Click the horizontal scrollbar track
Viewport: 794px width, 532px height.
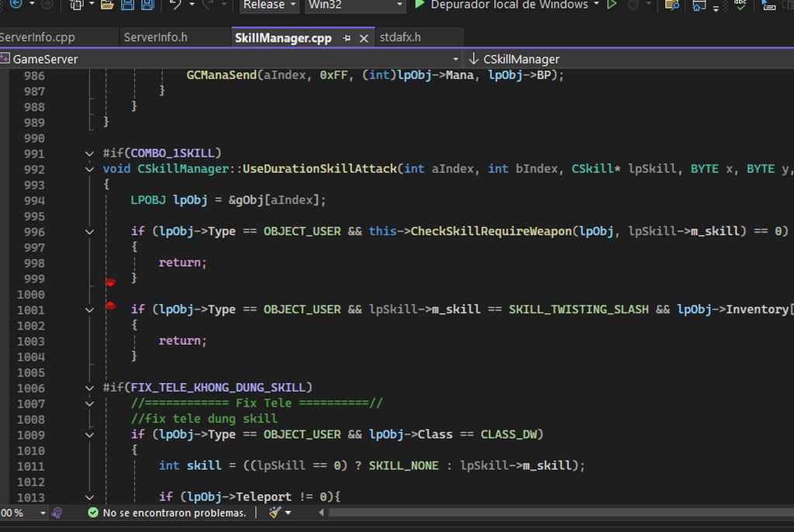(561, 513)
